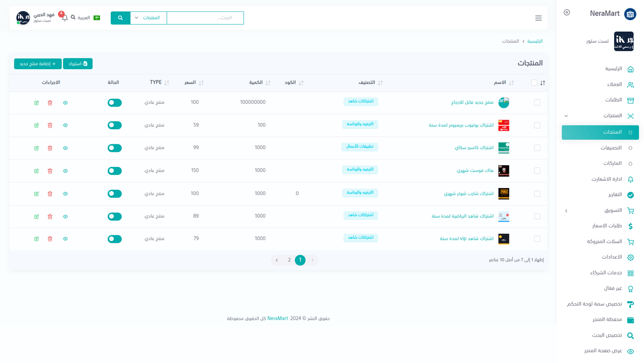The width and height of the screenshot is (644, 363).
Task: Click the استيراد import button
Action: (78, 64)
